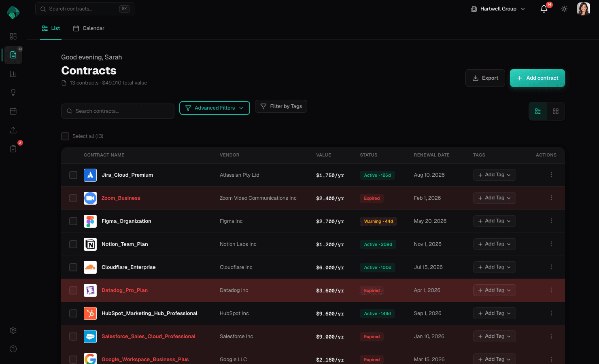Open tasks clipboard icon with badge 2
Image resolution: width=599 pixels, height=364 pixels.
point(13,148)
